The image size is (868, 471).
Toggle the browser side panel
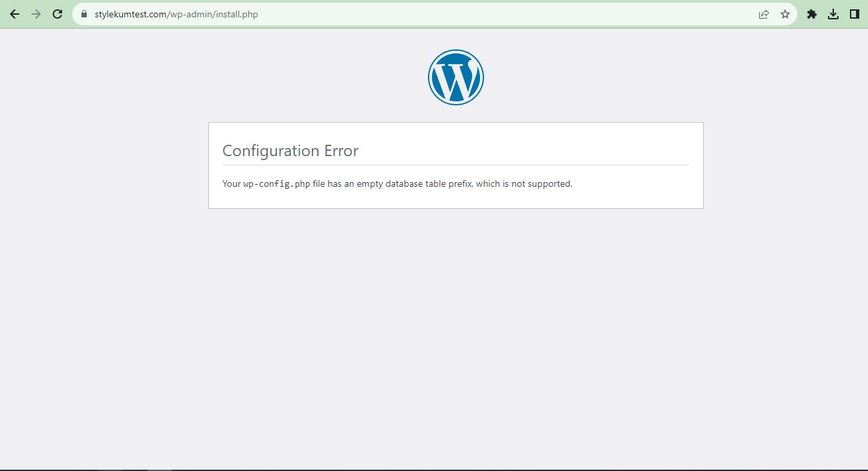[x=854, y=14]
